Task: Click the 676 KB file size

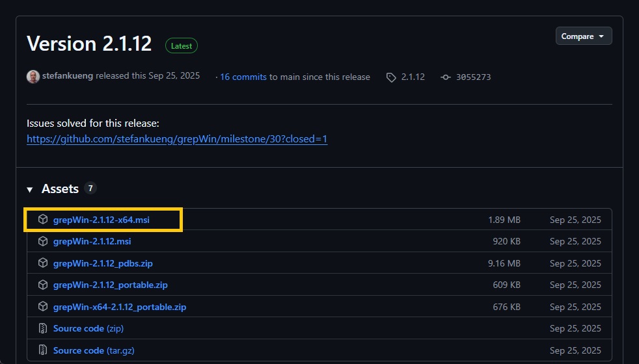Action: coord(506,307)
